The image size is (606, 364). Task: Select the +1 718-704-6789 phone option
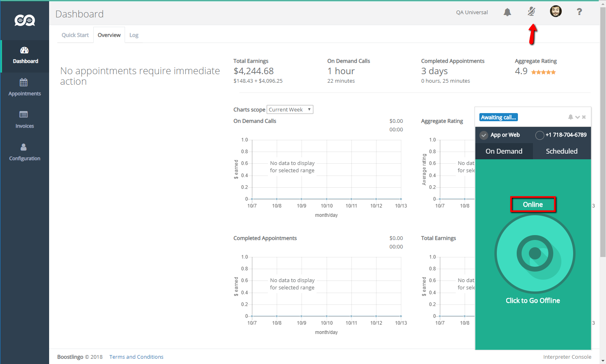point(561,135)
